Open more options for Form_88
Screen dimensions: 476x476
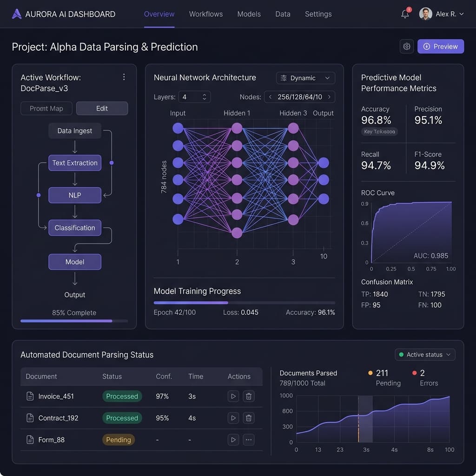coord(249,440)
